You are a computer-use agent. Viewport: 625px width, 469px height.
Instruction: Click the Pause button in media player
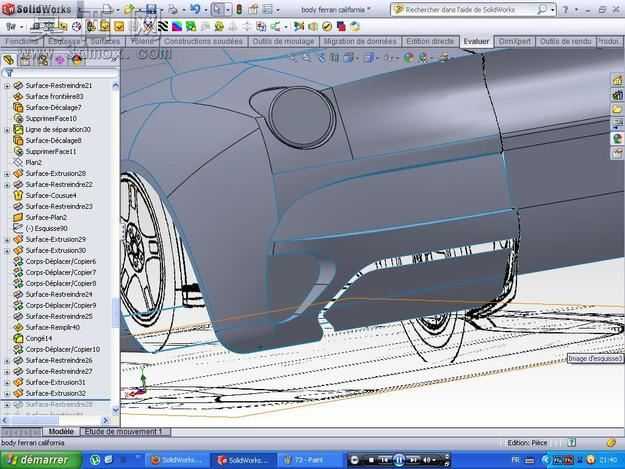399,460
